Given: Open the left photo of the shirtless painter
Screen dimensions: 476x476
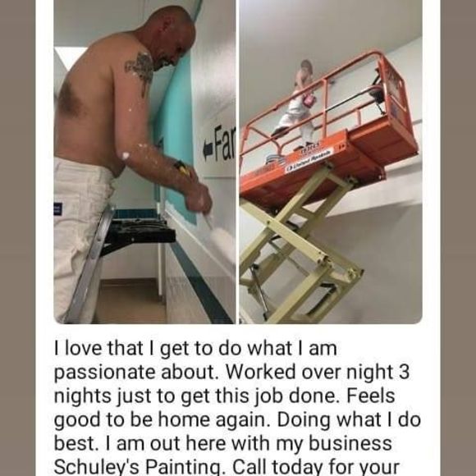Looking at the screenshot, I should pyautogui.click(x=144, y=162).
